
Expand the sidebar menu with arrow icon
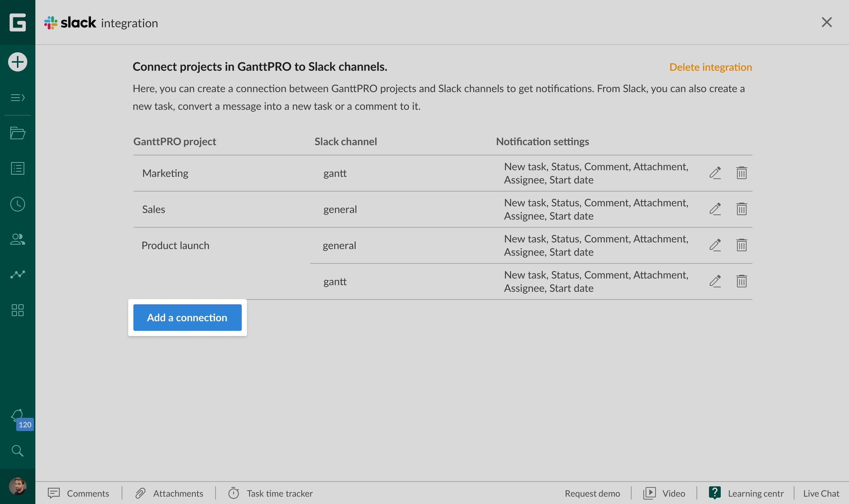pos(18,98)
